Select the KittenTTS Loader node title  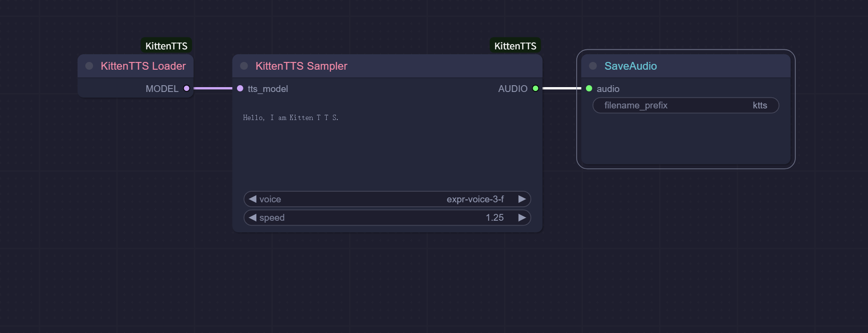[x=143, y=66]
